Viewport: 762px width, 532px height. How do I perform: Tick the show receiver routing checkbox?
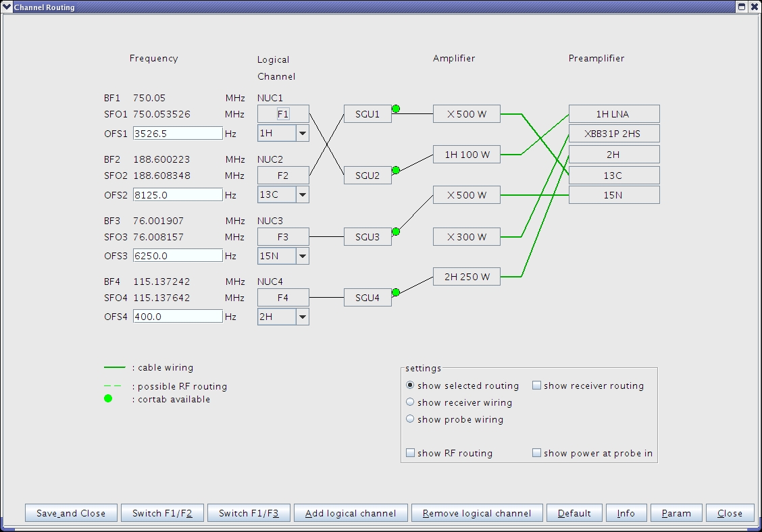click(x=536, y=385)
